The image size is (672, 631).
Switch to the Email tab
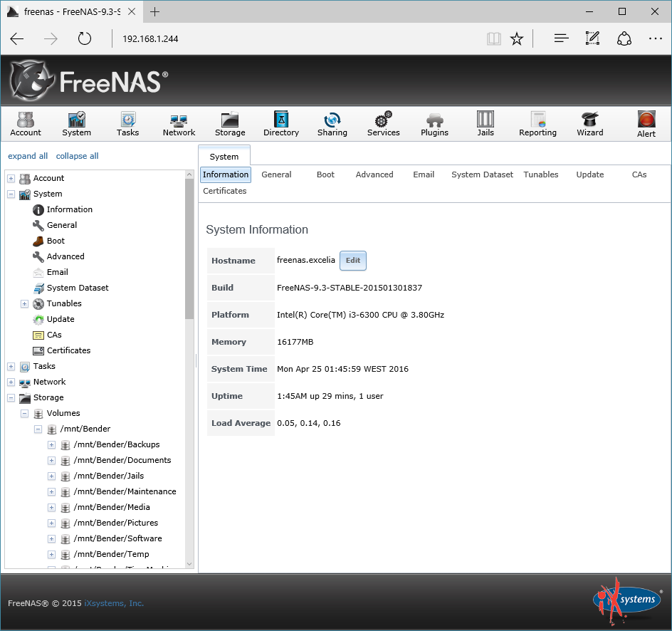click(x=424, y=174)
